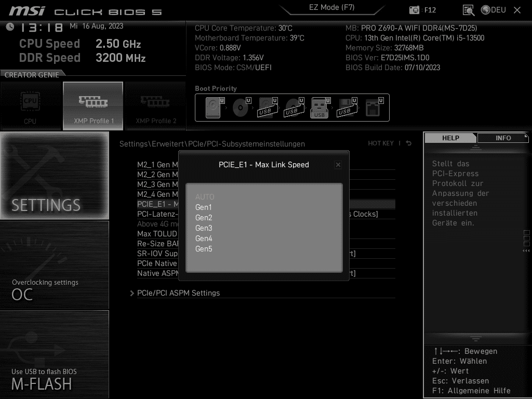Open the OC overclocking settings section
Screen dimensions: 532x399
coord(55,265)
